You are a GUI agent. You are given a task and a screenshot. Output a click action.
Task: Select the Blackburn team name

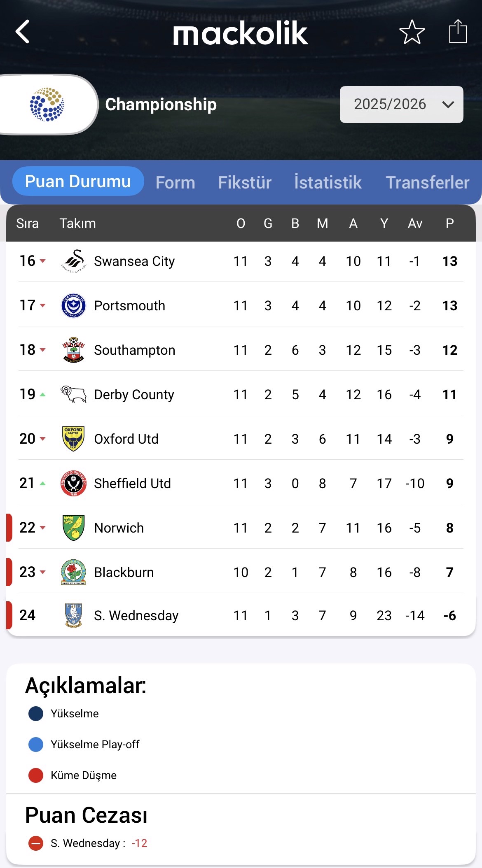coord(124,572)
